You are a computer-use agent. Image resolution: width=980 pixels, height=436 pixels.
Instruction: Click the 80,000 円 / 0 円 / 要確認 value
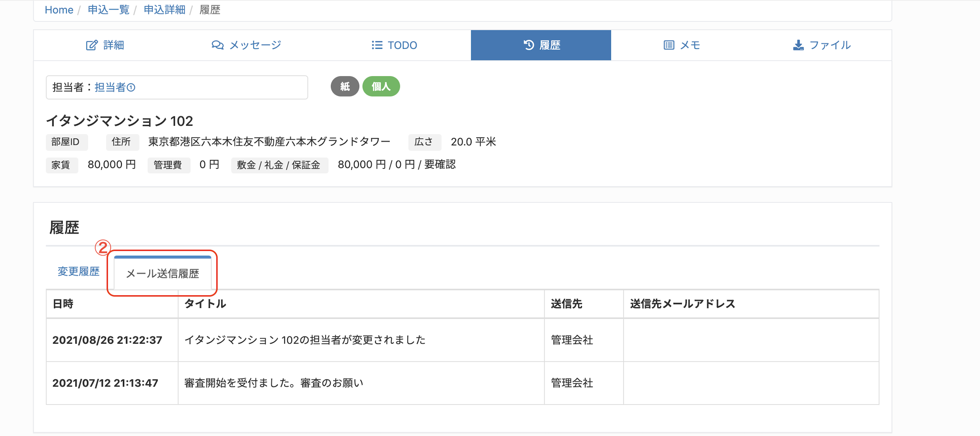397,165
